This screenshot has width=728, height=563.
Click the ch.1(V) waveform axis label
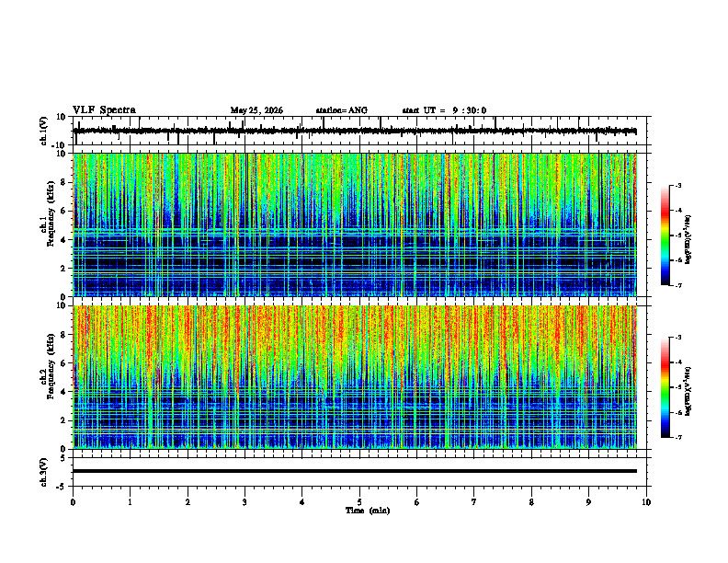43,131
